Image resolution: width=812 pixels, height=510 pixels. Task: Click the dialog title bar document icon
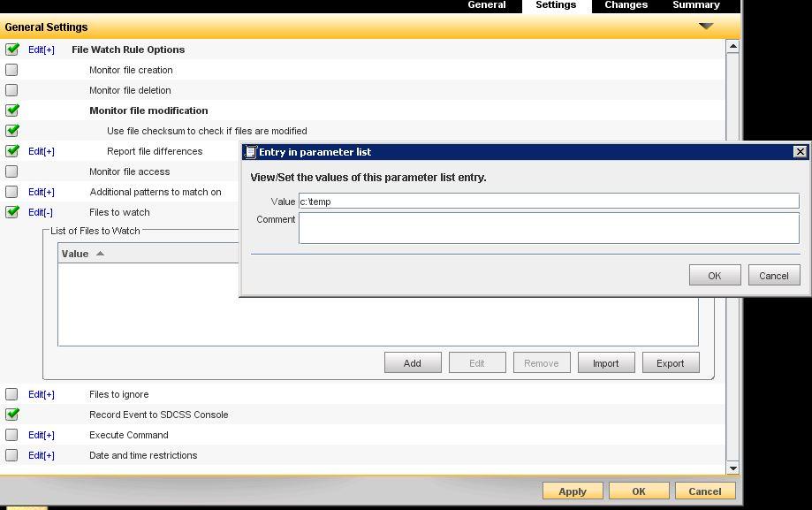pos(251,152)
